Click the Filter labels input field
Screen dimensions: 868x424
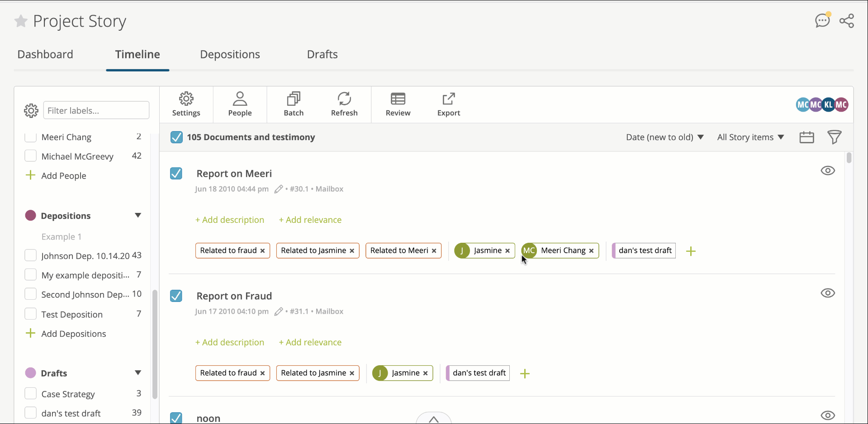96,111
